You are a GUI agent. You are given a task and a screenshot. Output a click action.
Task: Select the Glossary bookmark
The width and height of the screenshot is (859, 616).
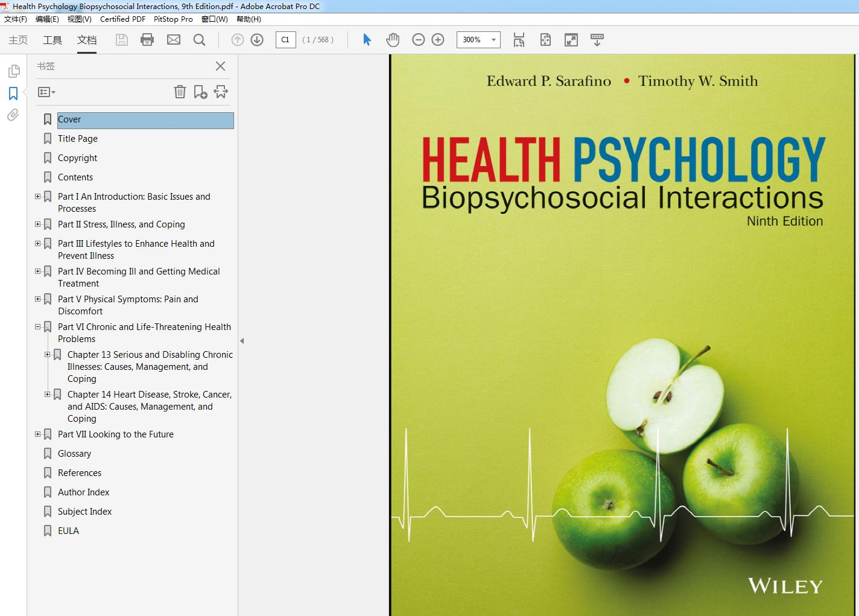[x=75, y=454]
